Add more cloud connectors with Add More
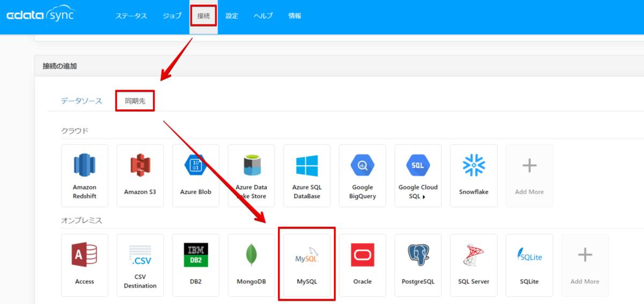 point(529,175)
